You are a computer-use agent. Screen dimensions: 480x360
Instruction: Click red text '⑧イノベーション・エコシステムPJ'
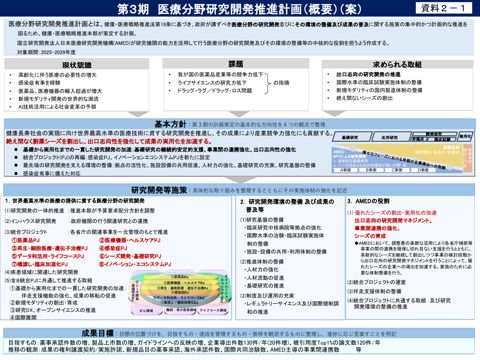(x=135, y=264)
